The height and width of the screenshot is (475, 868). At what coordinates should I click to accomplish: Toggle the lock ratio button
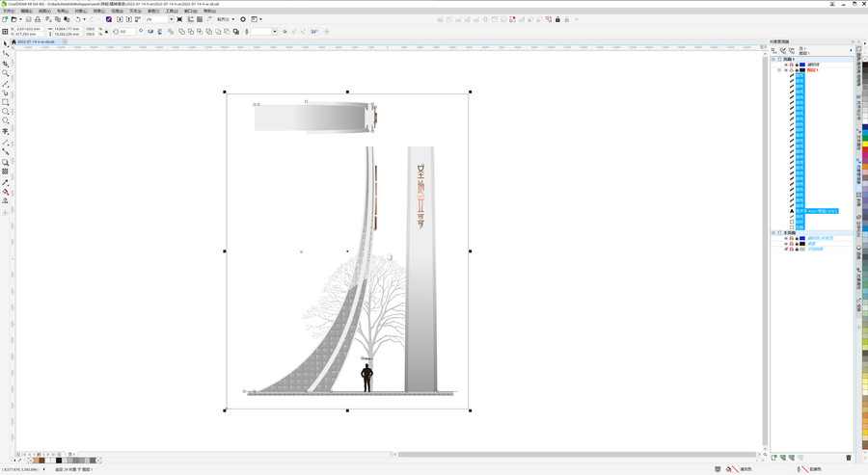tap(106, 32)
